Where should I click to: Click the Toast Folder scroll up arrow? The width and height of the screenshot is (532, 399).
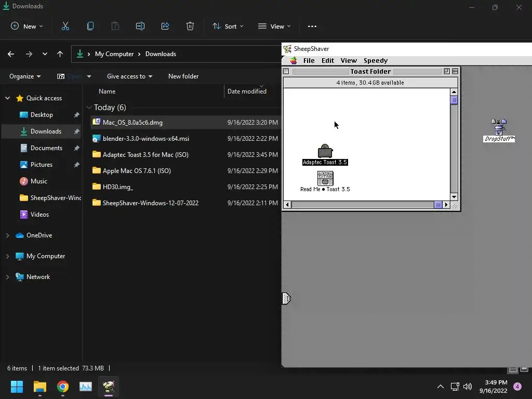(x=454, y=92)
